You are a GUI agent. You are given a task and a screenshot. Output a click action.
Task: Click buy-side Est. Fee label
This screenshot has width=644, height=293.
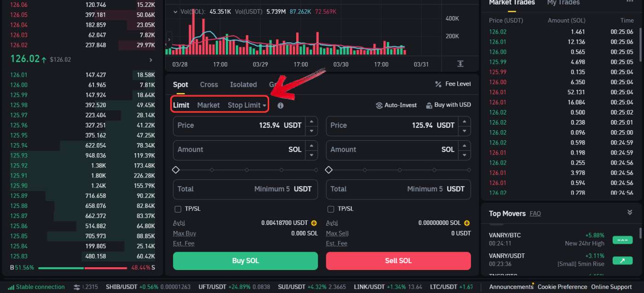(183, 243)
